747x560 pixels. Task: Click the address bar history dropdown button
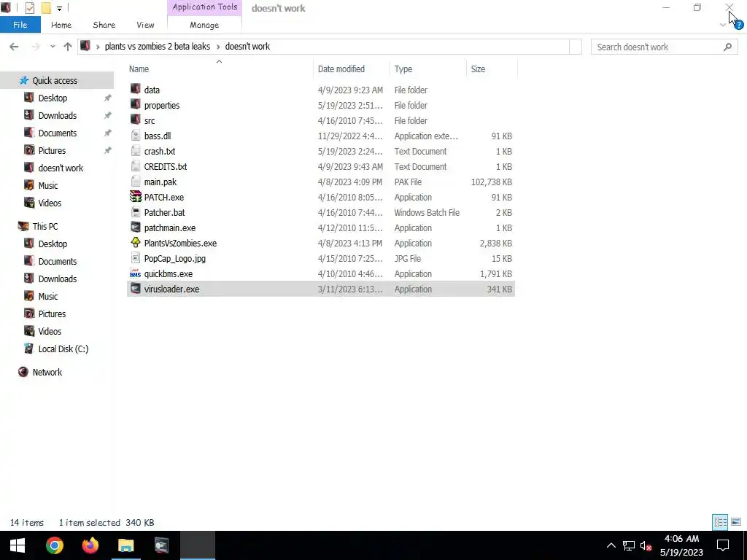[x=576, y=47]
